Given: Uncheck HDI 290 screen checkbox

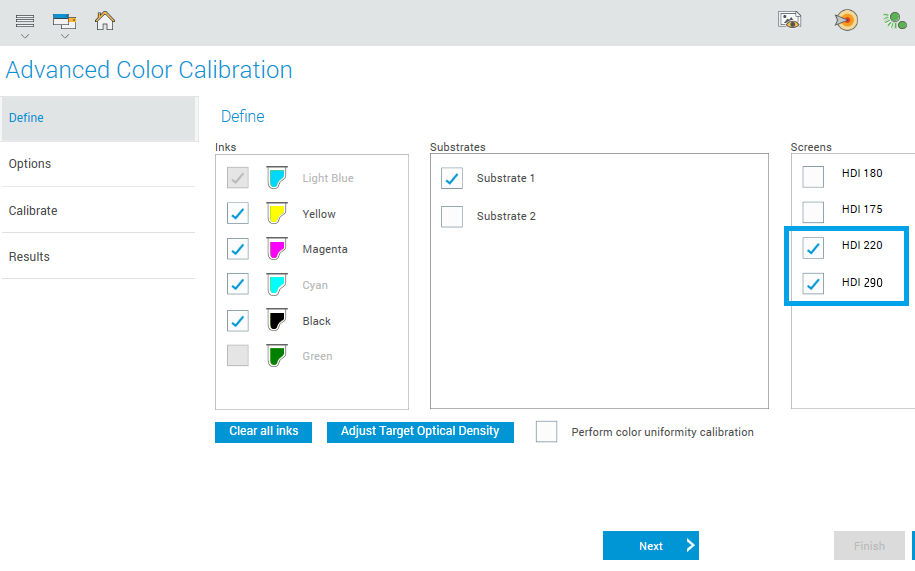Looking at the screenshot, I should (813, 283).
